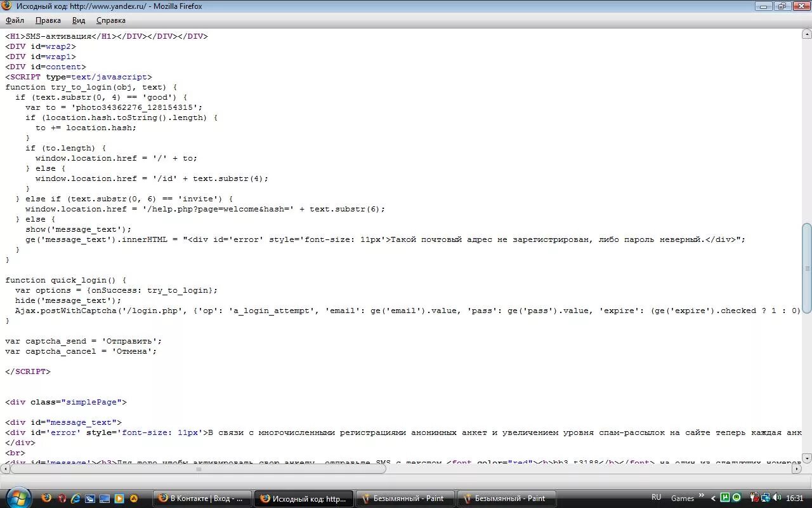The width and height of the screenshot is (812, 508).
Task: Click horizontal scrollbar left arrow
Action: (5, 469)
